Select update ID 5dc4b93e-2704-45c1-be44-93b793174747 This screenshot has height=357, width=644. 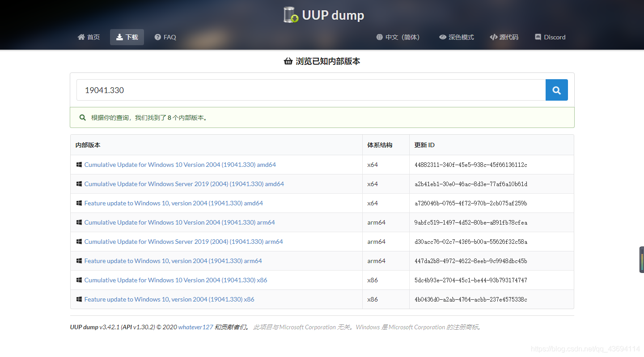pyautogui.click(x=471, y=280)
